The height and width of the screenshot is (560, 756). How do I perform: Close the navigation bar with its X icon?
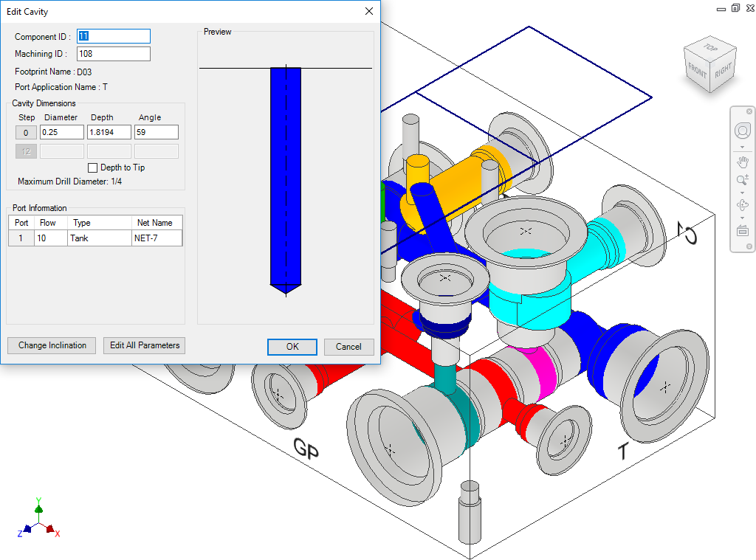click(749, 111)
